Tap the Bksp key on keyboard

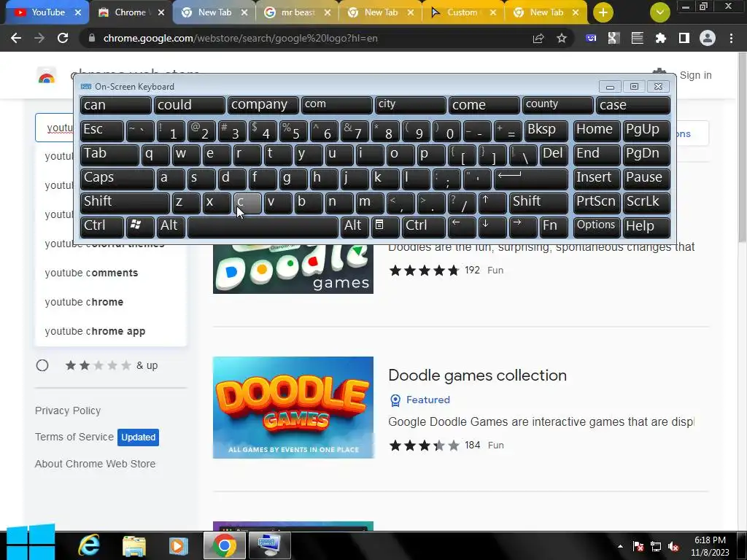(546, 131)
